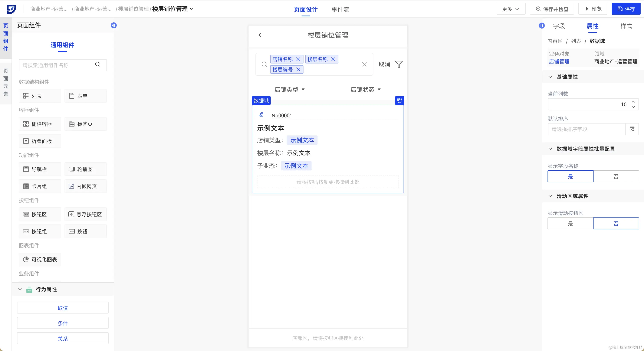Collapse the left panel with the blue toggle icon
Screen dimensions: 644x351
114,26
